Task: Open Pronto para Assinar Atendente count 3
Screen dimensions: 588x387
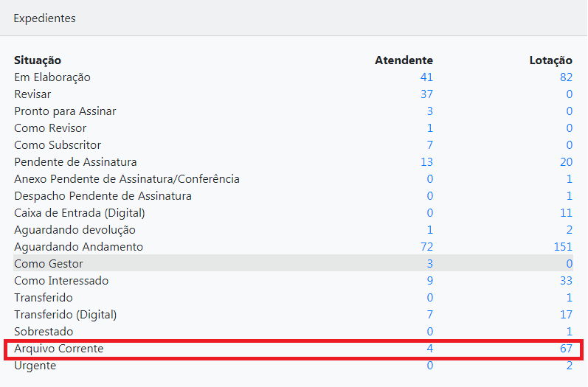Action: [430, 111]
